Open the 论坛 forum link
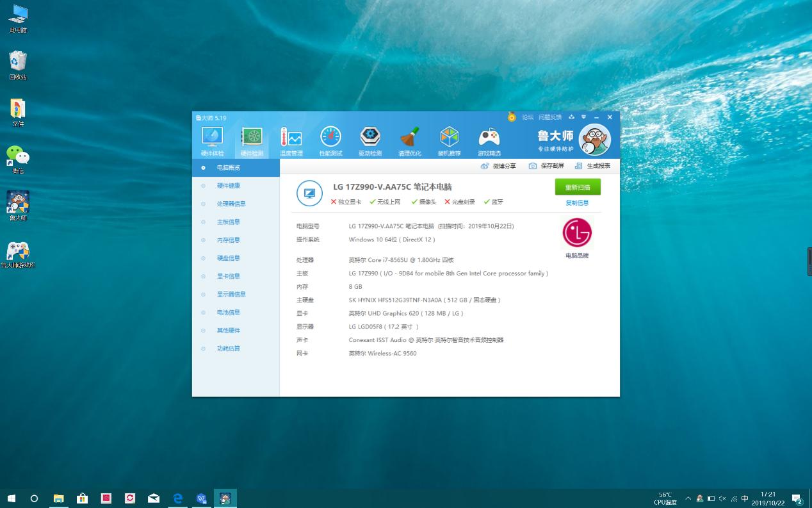 (528, 117)
